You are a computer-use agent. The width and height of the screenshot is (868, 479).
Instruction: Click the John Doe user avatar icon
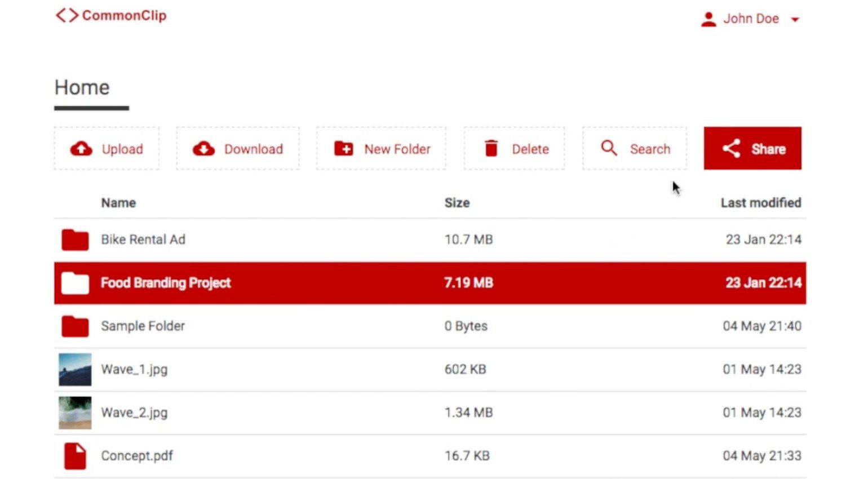[x=708, y=19]
